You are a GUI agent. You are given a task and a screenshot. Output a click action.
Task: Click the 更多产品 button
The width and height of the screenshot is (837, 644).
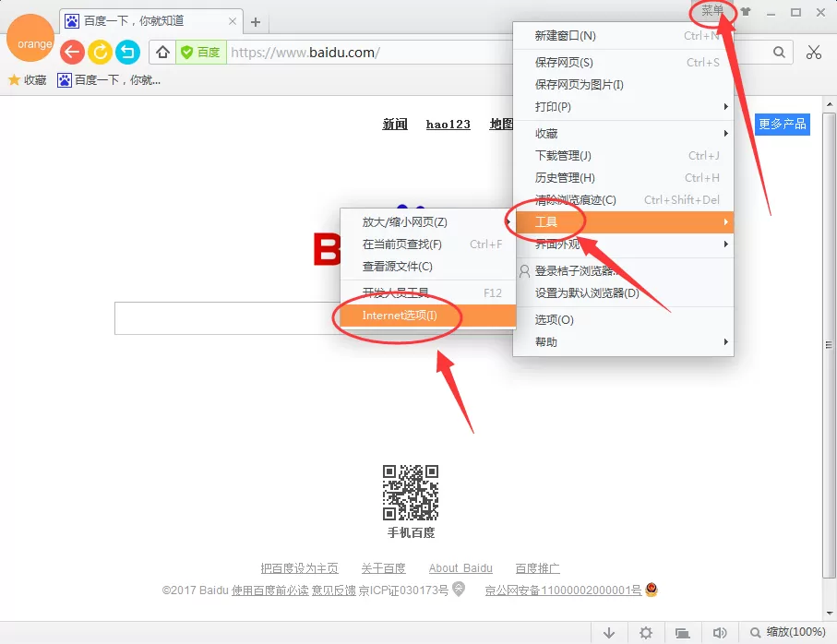tap(782, 125)
